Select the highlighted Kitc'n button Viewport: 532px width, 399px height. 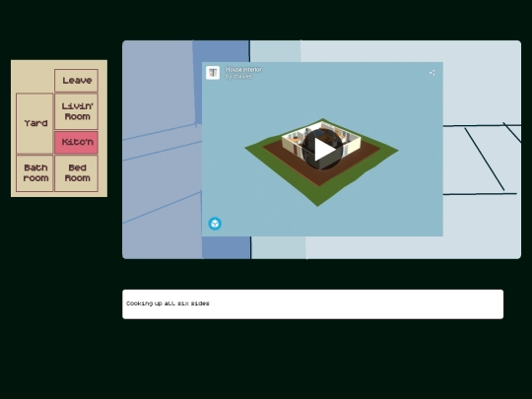tap(76, 142)
